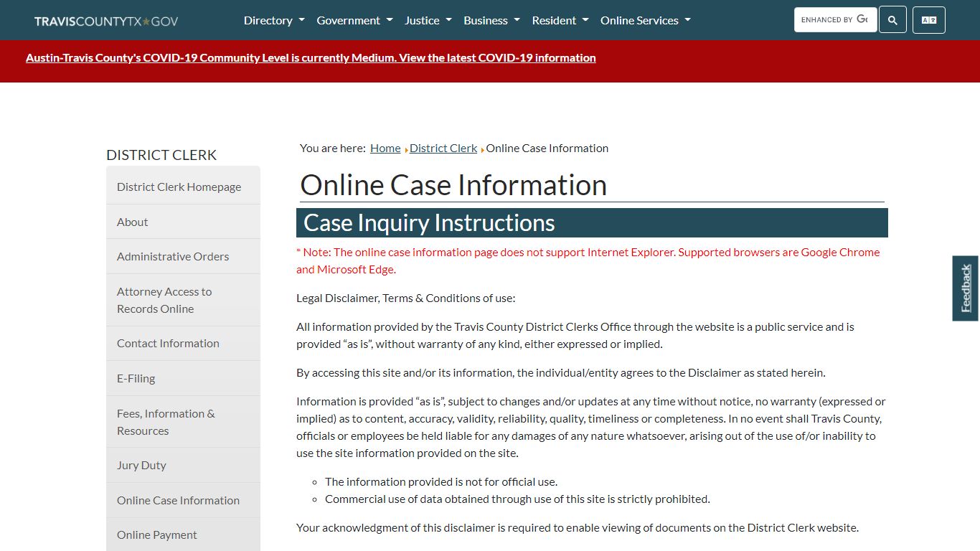Expand the Resident dropdown menu

tap(560, 20)
